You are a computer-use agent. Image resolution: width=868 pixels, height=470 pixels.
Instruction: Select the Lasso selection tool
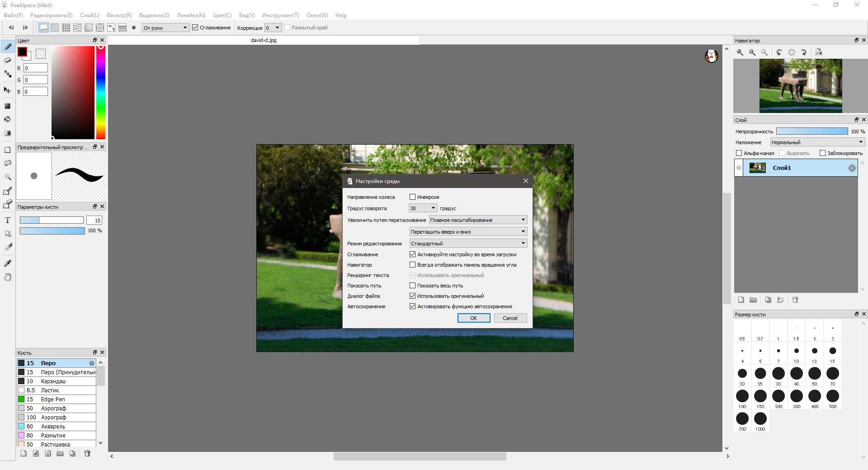pos(8,163)
